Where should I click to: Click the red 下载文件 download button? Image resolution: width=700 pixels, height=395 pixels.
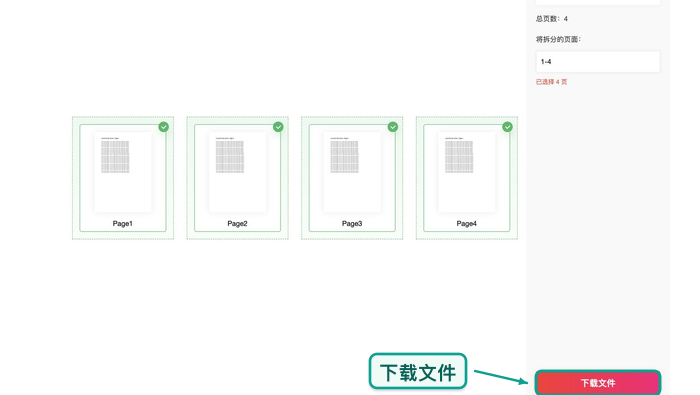click(598, 383)
